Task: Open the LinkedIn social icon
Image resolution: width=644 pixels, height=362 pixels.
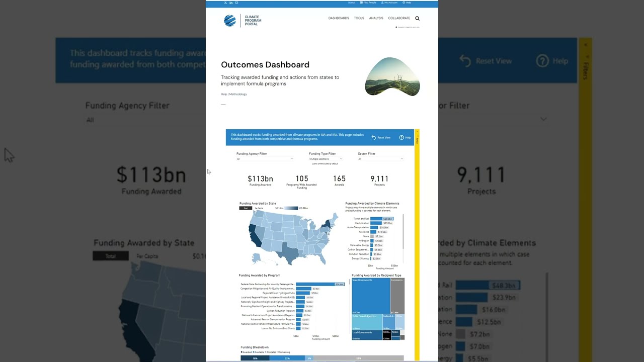Action: [231, 3]
